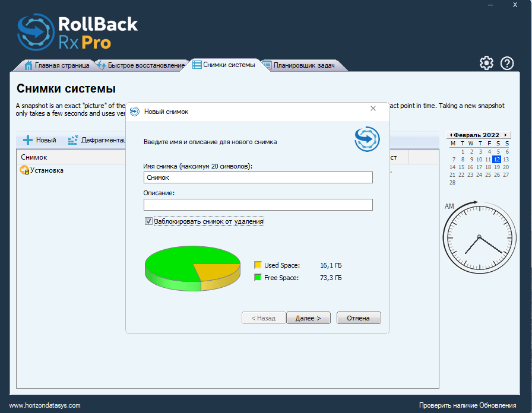Click the green Free Space swatch
Screen dimensions: 532x413
tap(258, 277)
